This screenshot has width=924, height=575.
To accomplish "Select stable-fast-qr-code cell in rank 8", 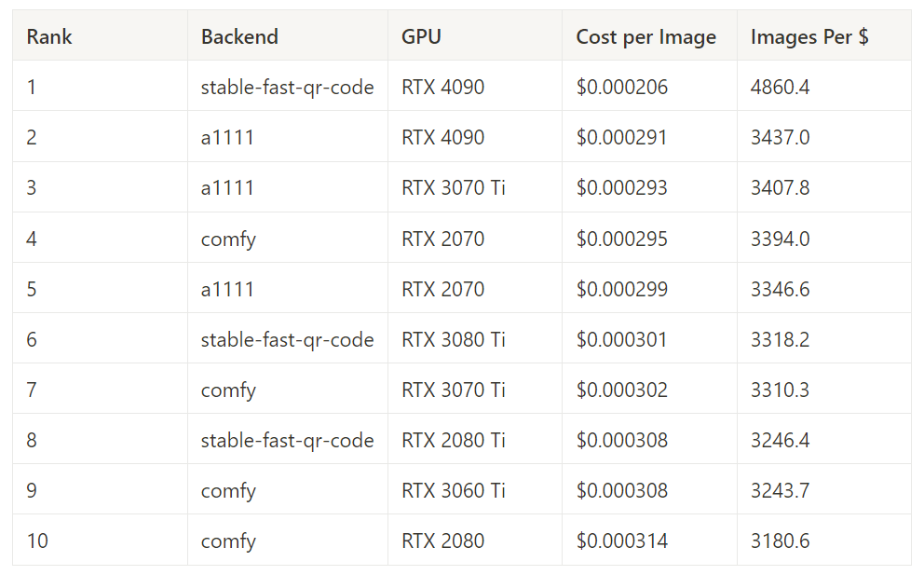I will pos(287,440).
